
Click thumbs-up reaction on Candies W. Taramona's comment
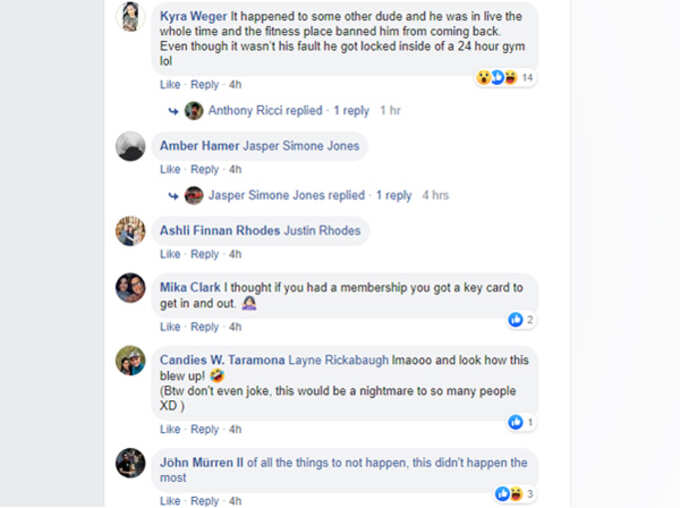tap(516, 422)
